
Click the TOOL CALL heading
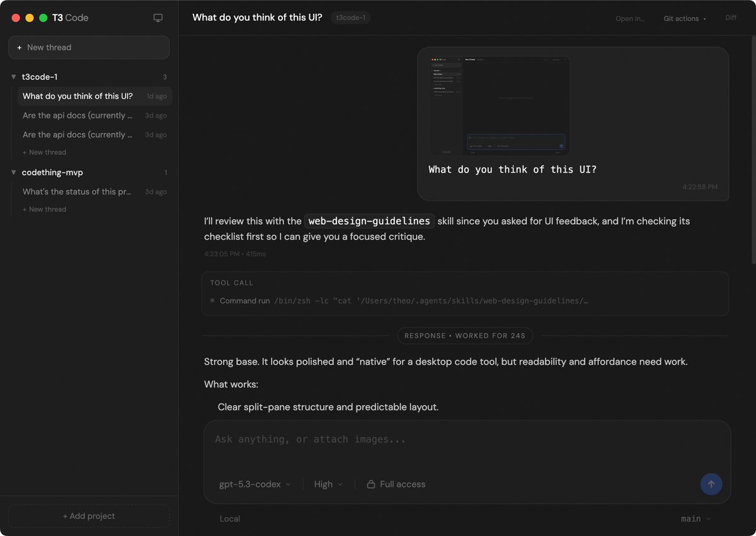click(232, 283)
